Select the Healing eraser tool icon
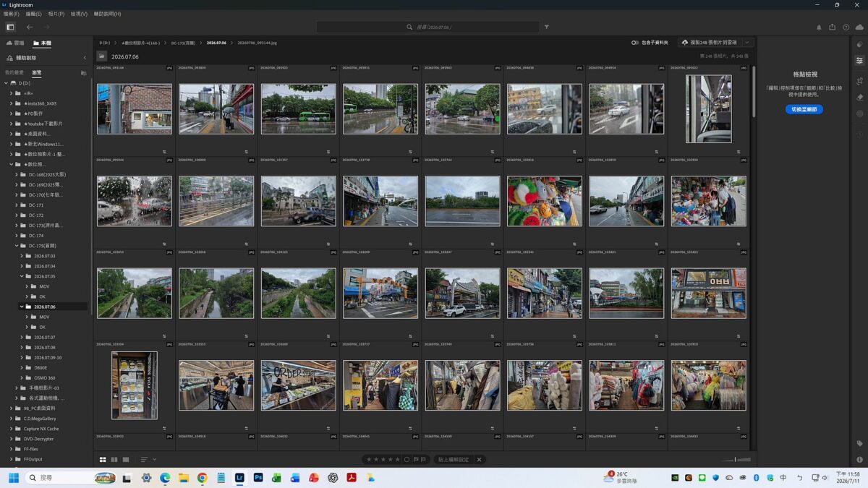The width and height of the screenshot is (868, 488). 859,97
